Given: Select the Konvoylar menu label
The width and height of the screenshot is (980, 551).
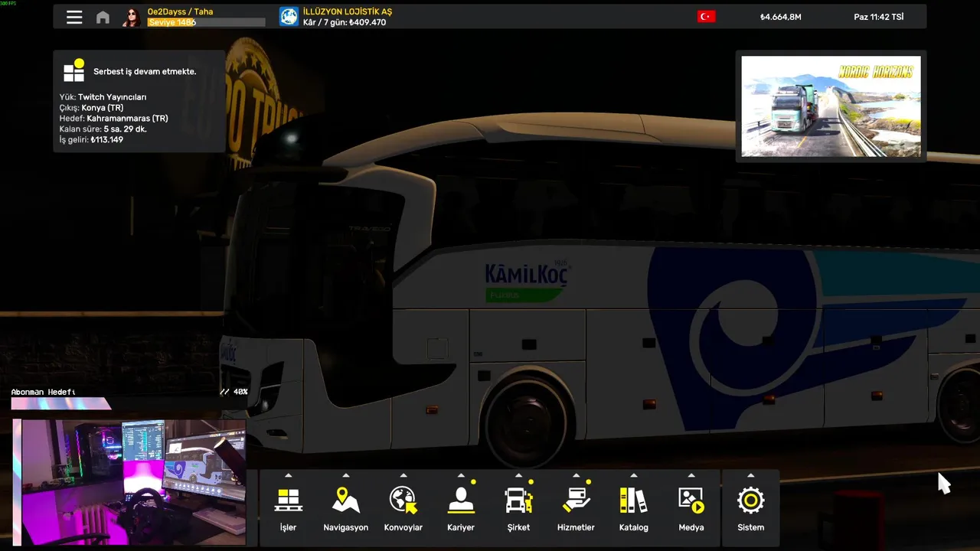Looking at the screenshot, I should [403, 527].
